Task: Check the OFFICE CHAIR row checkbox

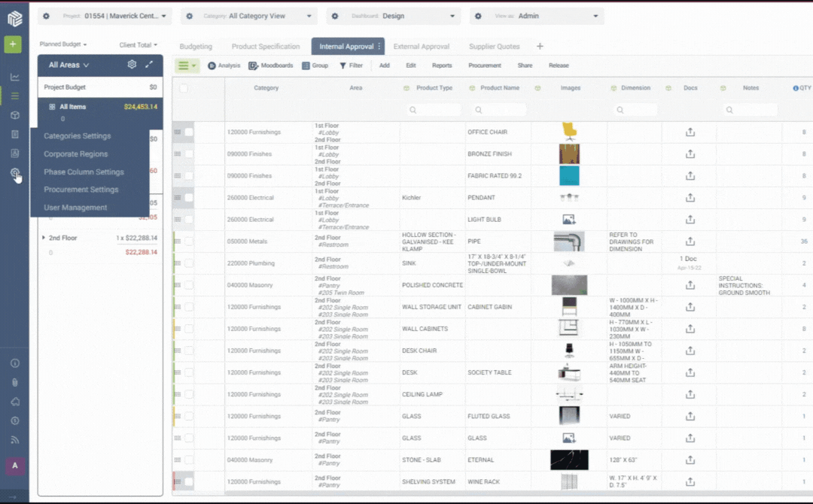Action: point(189,132)
